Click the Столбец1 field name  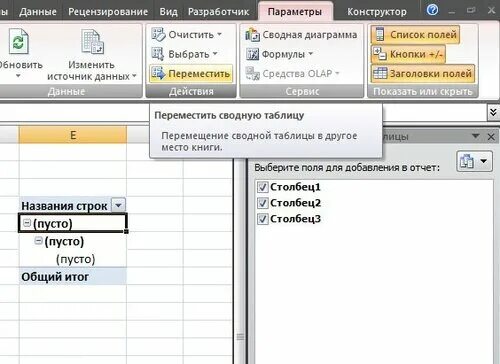pos(295,187)
